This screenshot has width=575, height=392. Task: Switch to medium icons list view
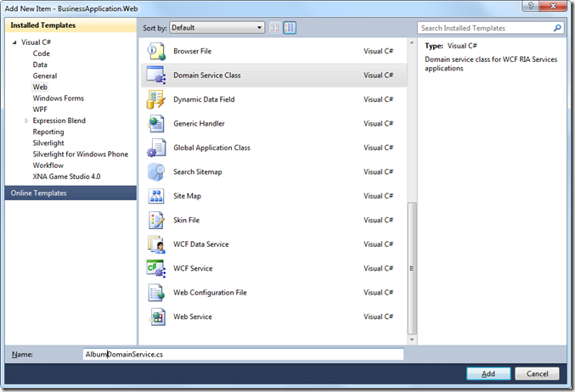click(290, 28)
